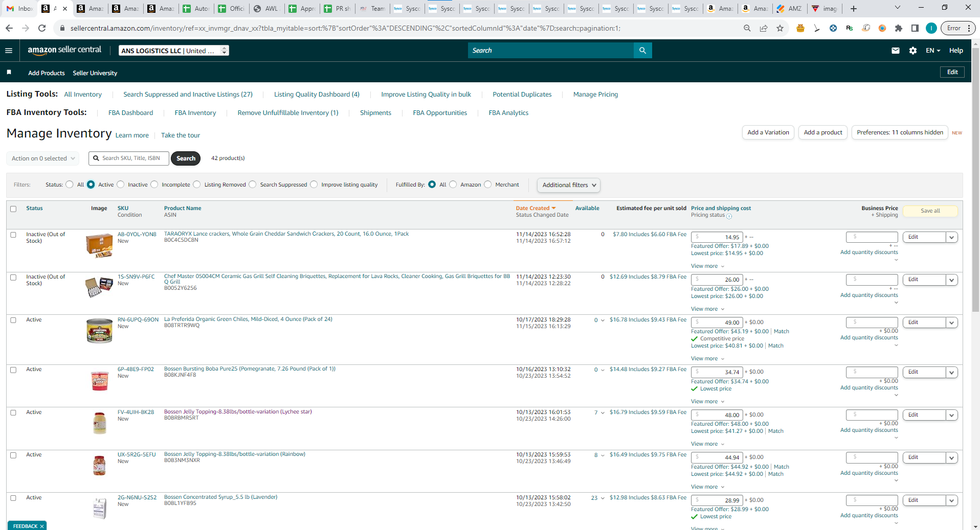Open Preferences: 11 columns hidden
The width and height of the screenshot is (980, 530).
(x=900, y=132)
